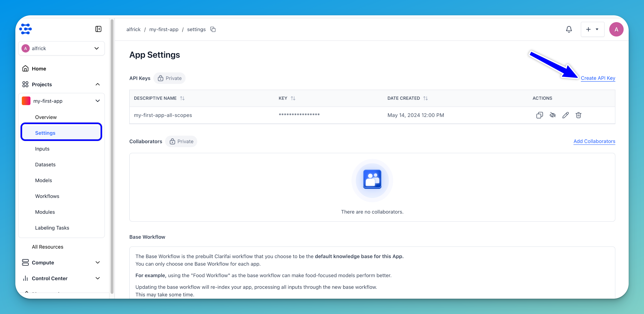Click the ACTIONS column header

tap(542, 98)
